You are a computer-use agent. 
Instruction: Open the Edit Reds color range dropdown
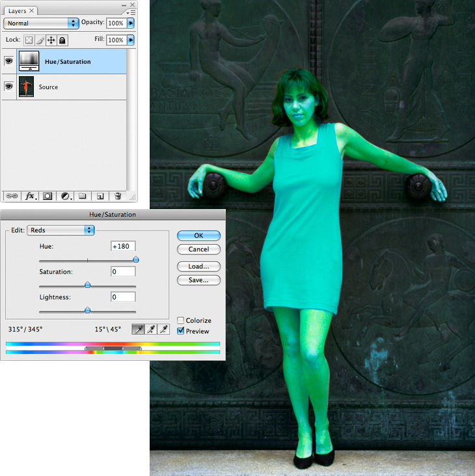(x=61, y=230)
